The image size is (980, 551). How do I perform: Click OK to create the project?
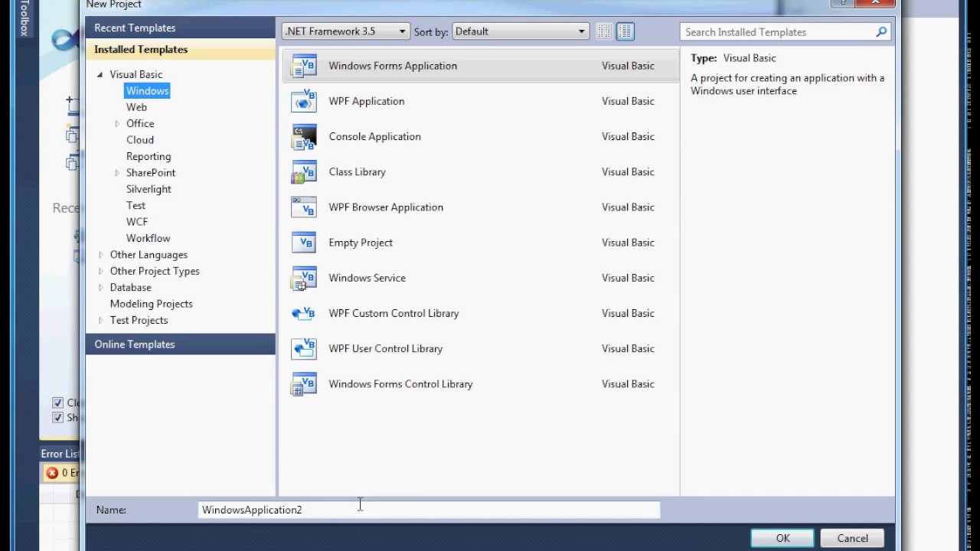coord(782,538)
